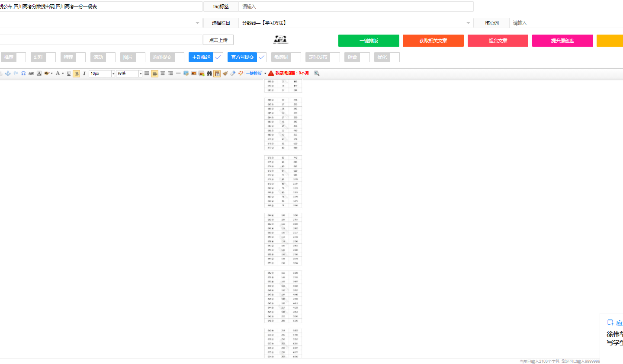Focus the 核心词 input field
The image size is (623, 364).
coord(566,23)
